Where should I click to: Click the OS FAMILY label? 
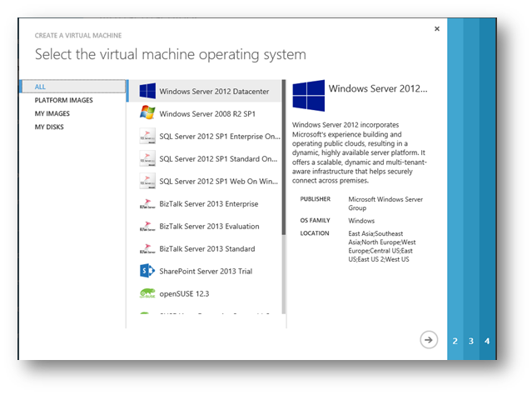(315, 221)
